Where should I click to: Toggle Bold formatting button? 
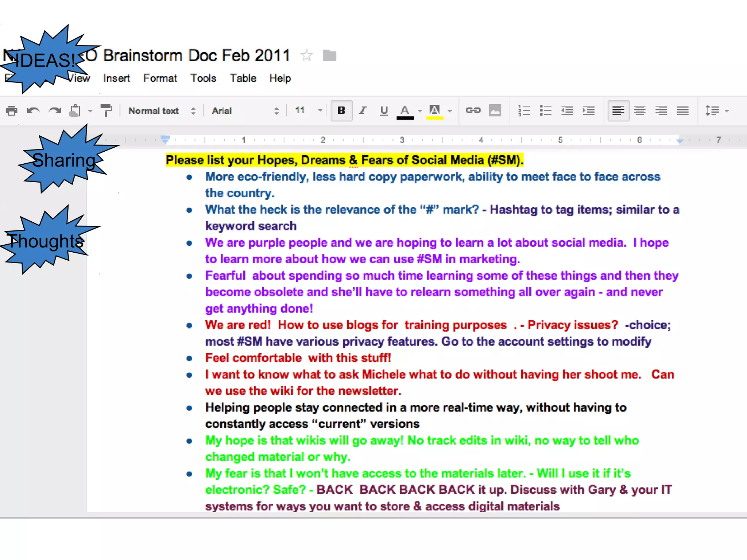pyautogui.click(x=341, y=110)
